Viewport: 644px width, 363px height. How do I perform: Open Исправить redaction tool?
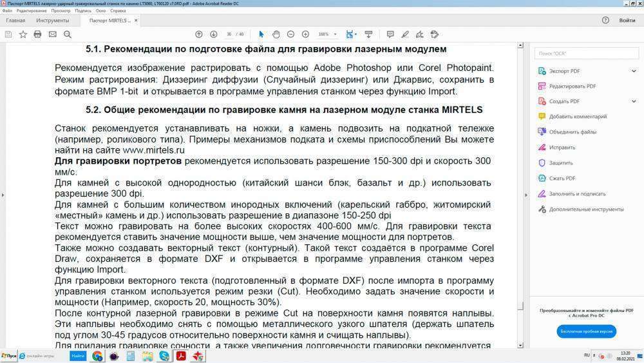[x=562, y=148]
